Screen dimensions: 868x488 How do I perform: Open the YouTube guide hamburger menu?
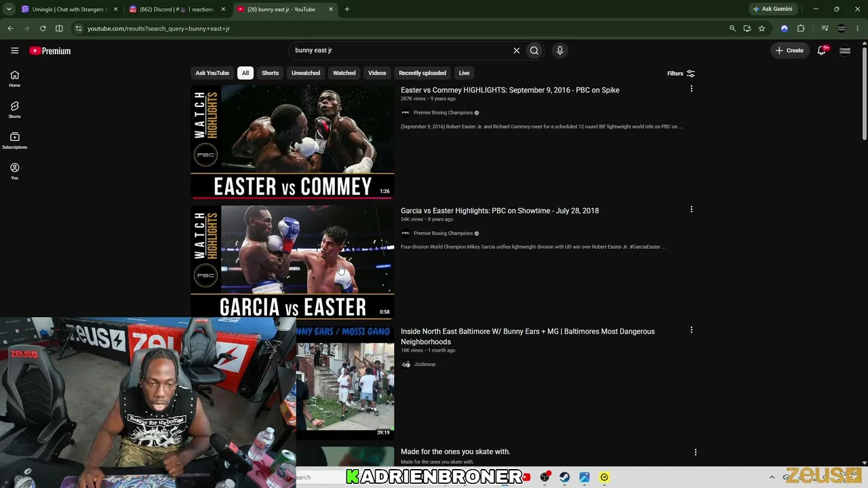coord(14,51)
